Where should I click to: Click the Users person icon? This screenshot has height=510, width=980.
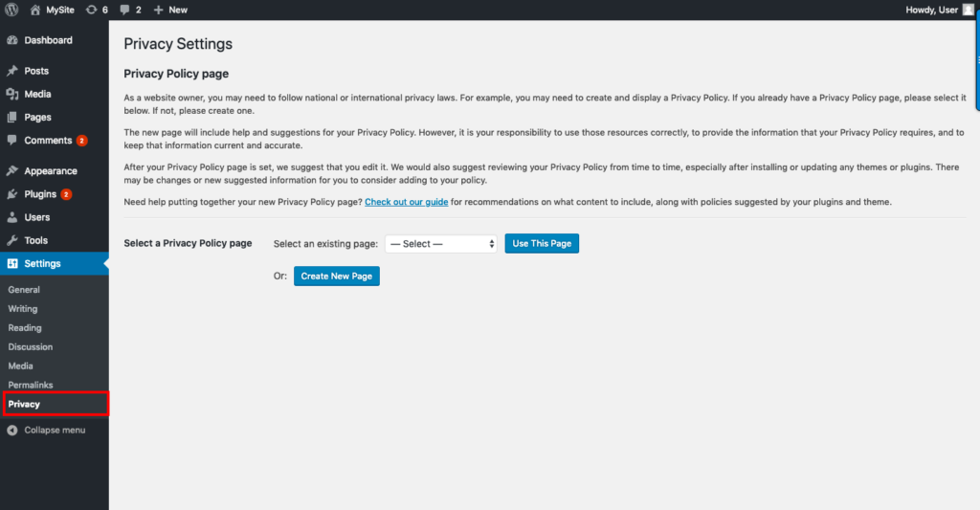(12, 217)
